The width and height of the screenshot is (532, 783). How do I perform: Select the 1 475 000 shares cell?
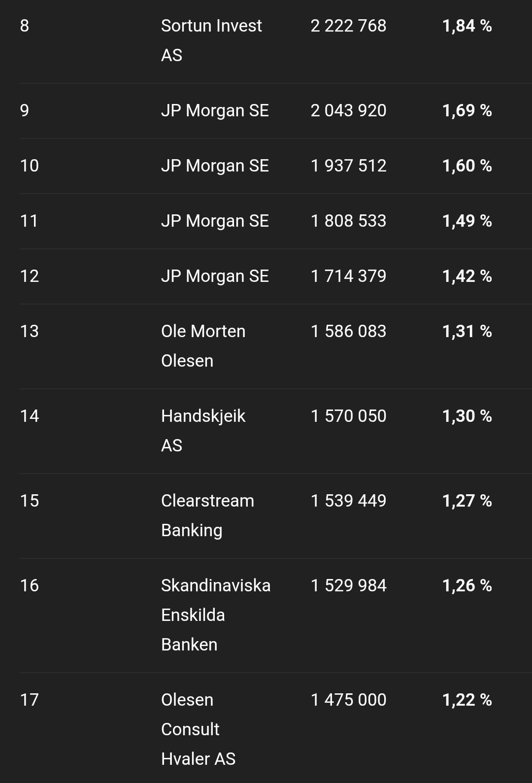pos(348,700)
